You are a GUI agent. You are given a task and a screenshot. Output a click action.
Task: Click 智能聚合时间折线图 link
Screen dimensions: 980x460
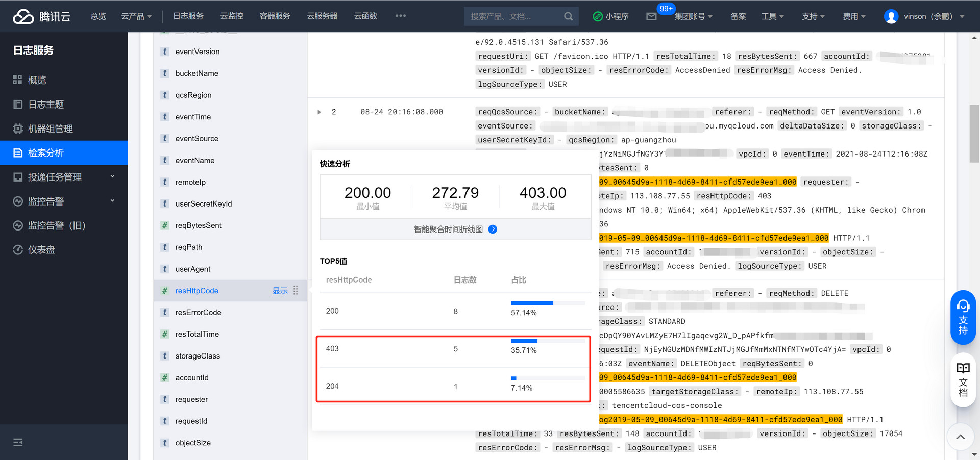(448, 229)
